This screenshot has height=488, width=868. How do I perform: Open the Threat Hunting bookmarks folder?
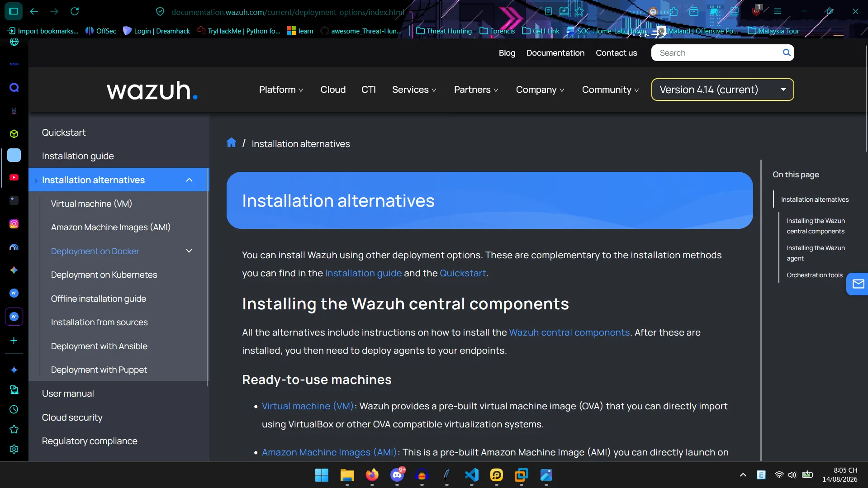click(444, 31)
